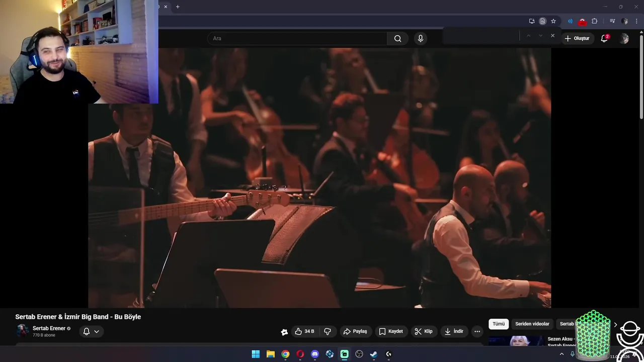The width and height of the screenshot is (644, 362).
Task: Click the install app icon in address bar
Action: [x=532, y=21]
